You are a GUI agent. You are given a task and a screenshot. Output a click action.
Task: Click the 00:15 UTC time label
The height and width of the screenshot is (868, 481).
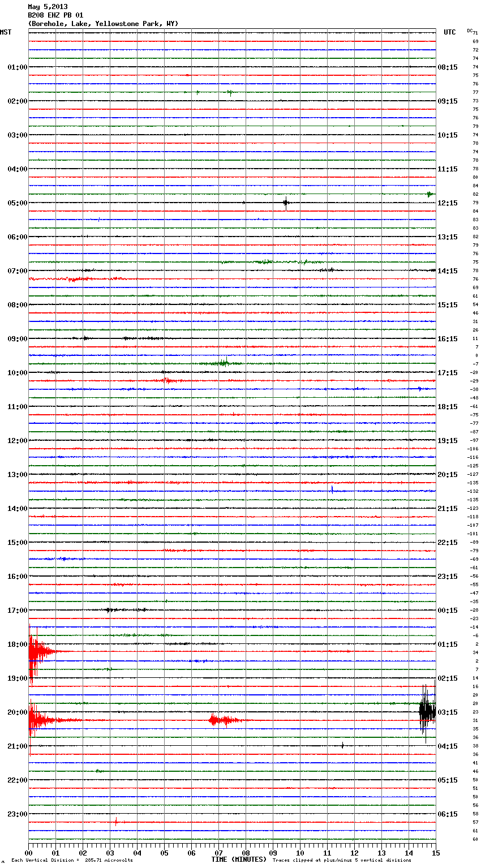click(448, 611)
